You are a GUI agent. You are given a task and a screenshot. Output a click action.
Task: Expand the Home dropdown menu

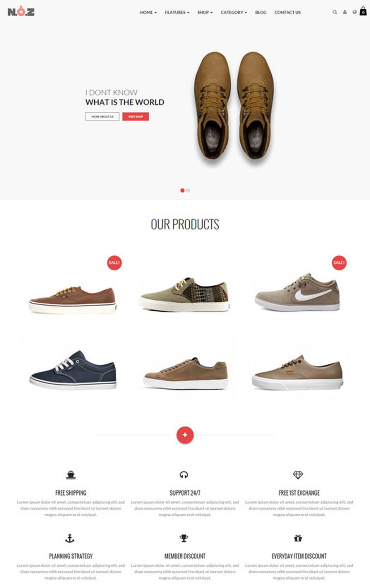[148, 12]
